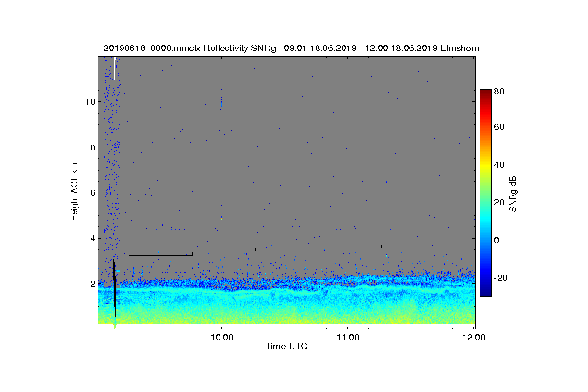
Task: Click the 'Elmshorn' location name in the title
Action: 460,48
